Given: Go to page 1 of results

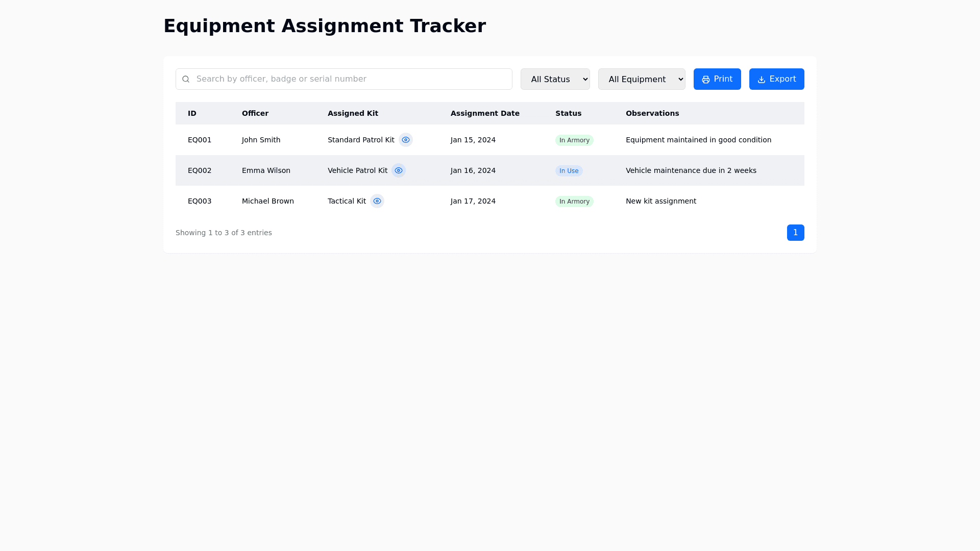Looking at the screenshot, I should tap(795, 233).
